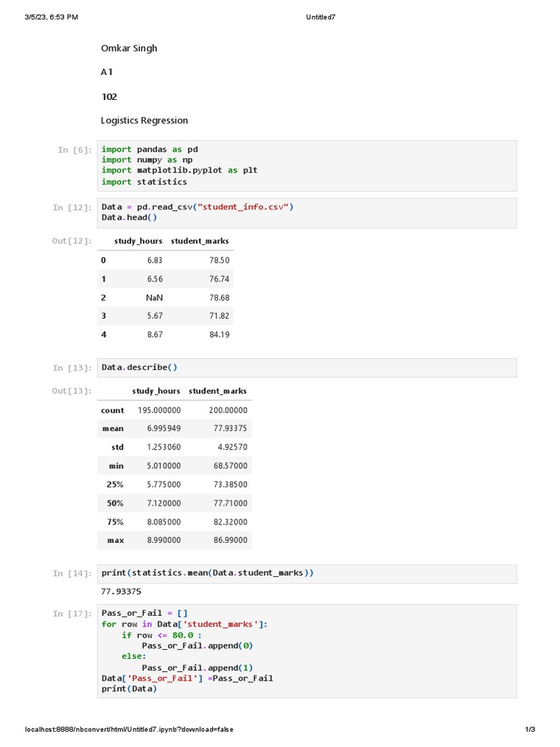
Task: Click the localhost nbconvert URL footer
Action: pos(129,729)
